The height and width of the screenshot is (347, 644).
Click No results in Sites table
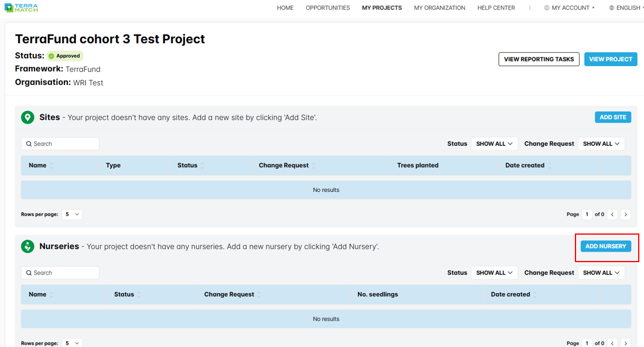(326, 190)
